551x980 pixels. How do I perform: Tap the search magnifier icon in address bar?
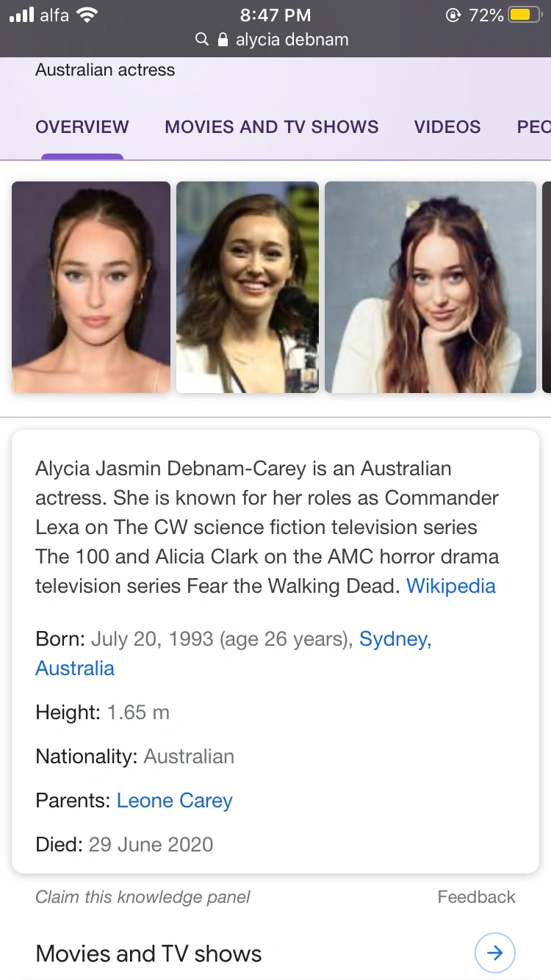[x=202, y=40]
